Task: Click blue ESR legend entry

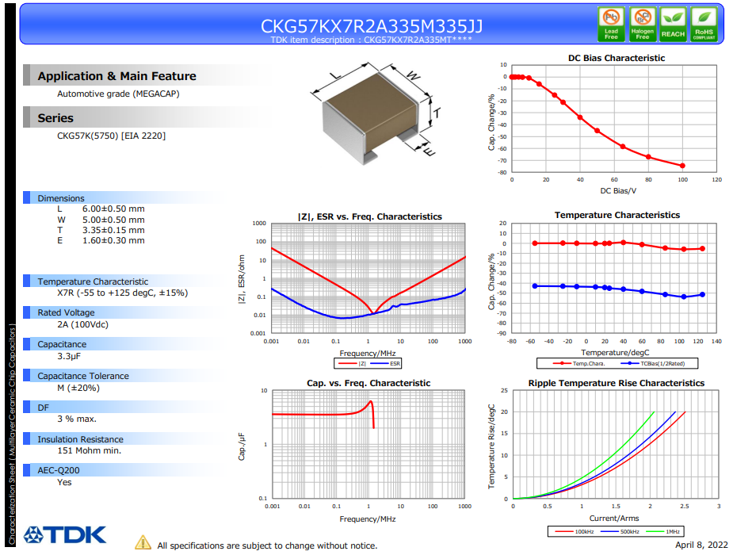Action: click(385, 363)
